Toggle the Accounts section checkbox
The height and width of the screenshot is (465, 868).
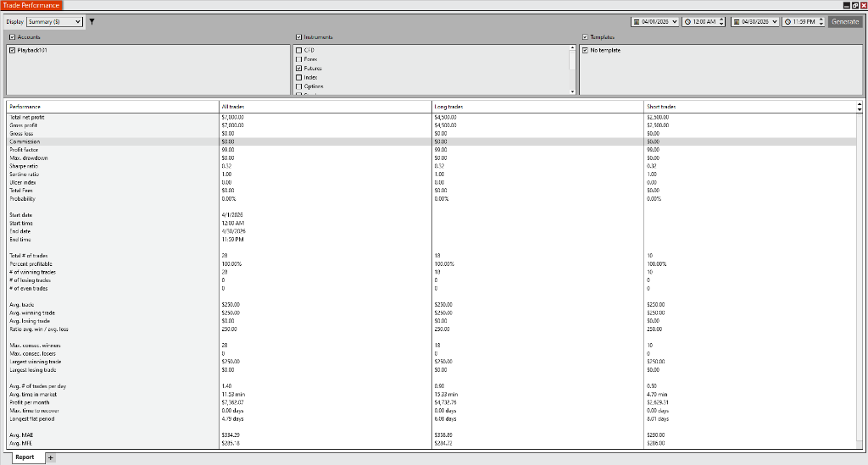click(x=12, y=37)
